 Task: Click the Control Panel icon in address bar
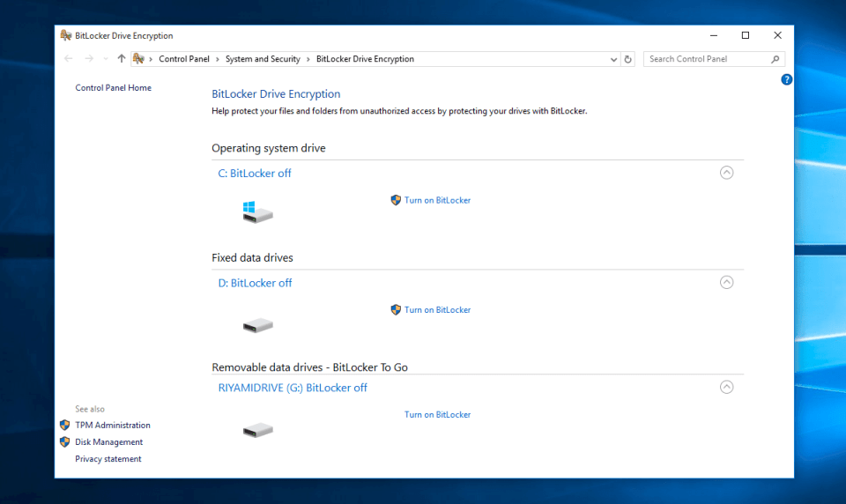138,59
